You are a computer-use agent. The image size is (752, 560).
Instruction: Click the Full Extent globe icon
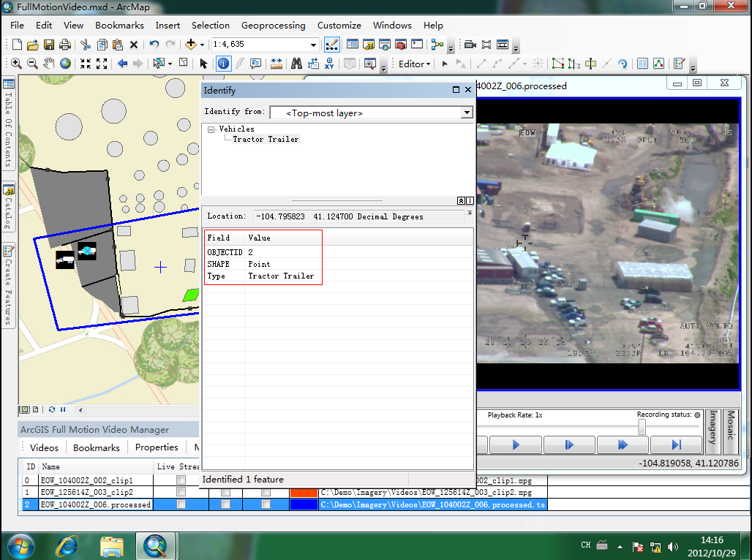65,64
